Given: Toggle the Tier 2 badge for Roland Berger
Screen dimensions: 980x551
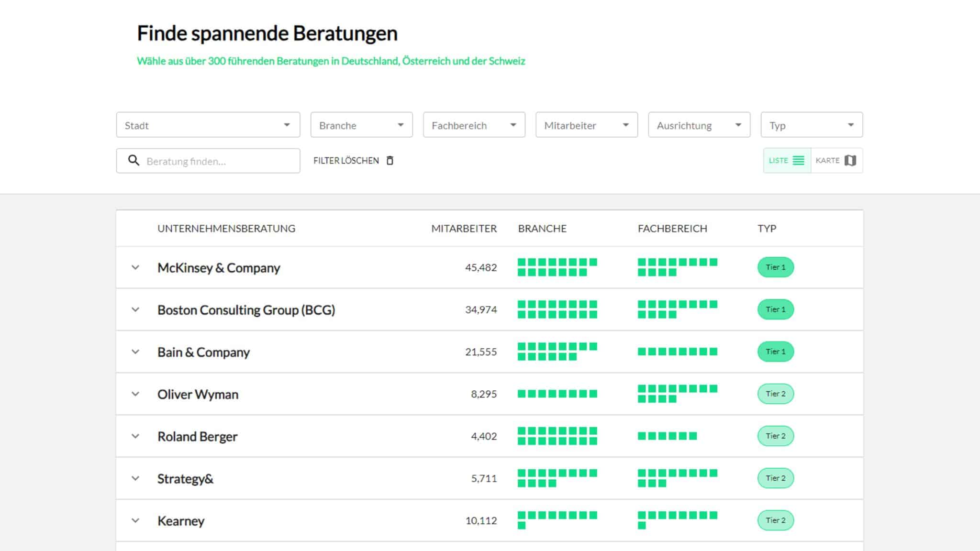Looking at the screenshot, I should click(776, 436).
